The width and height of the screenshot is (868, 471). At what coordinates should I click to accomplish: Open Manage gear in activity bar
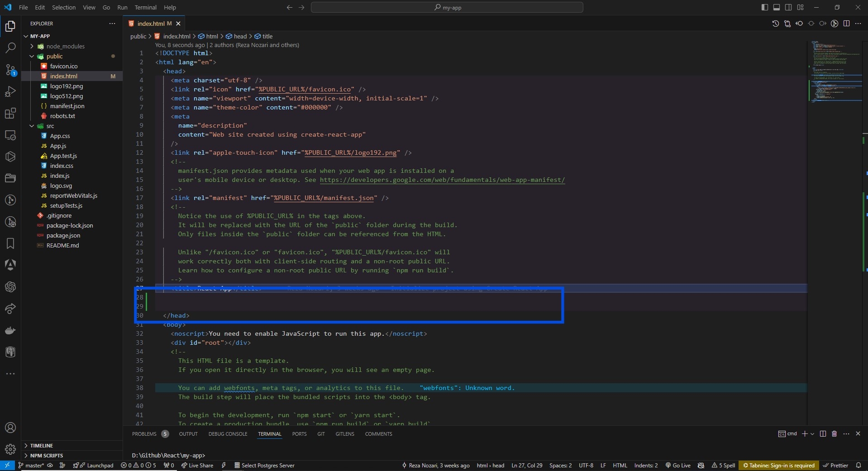pyautogui.click(x=10, y=449)
